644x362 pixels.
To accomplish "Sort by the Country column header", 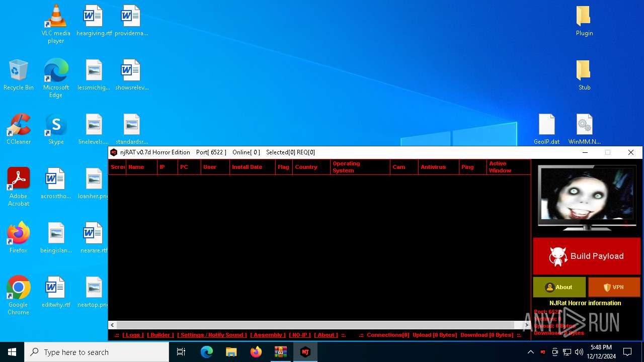I will pos(311,167).
